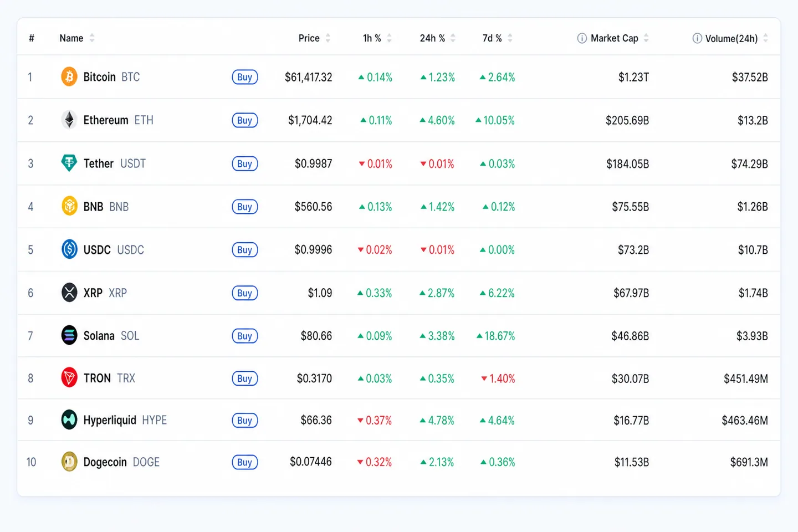Click the Buy button for Solana
798x532 pixels.
245,336
